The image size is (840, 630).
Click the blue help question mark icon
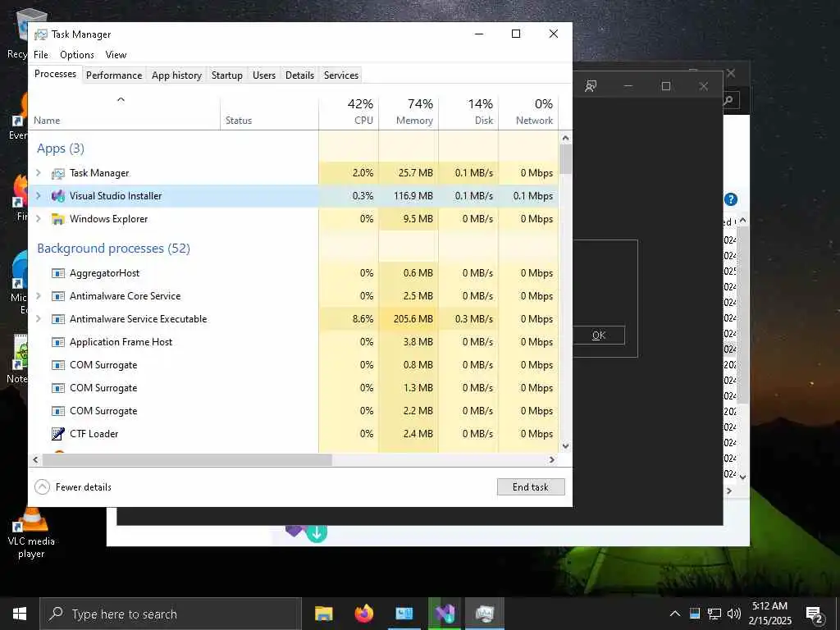tap(731, 199)
